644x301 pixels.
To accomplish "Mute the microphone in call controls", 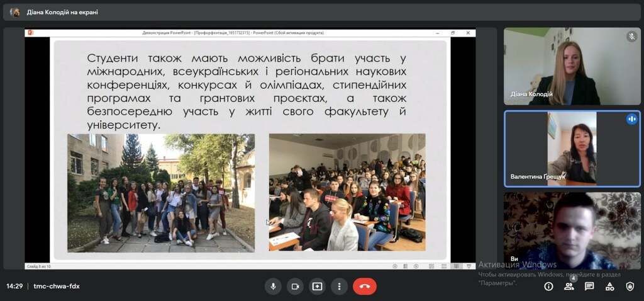I will tap(273, 286).
